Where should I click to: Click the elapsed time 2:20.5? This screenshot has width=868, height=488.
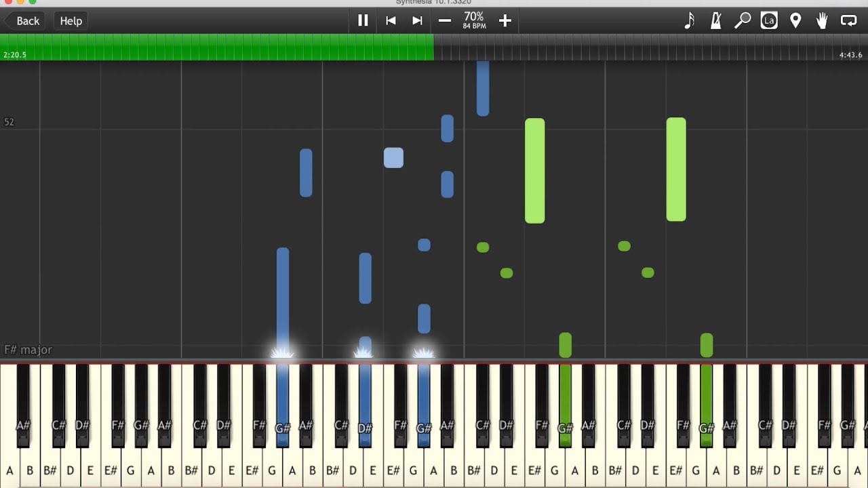[14, 55]
